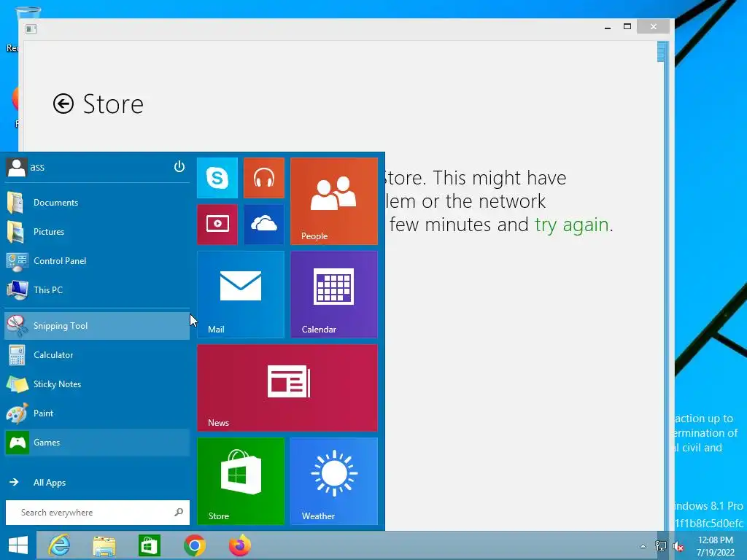Click the search magnifier icon
Viewport: 747px width, 560px height.
[179, 513]
